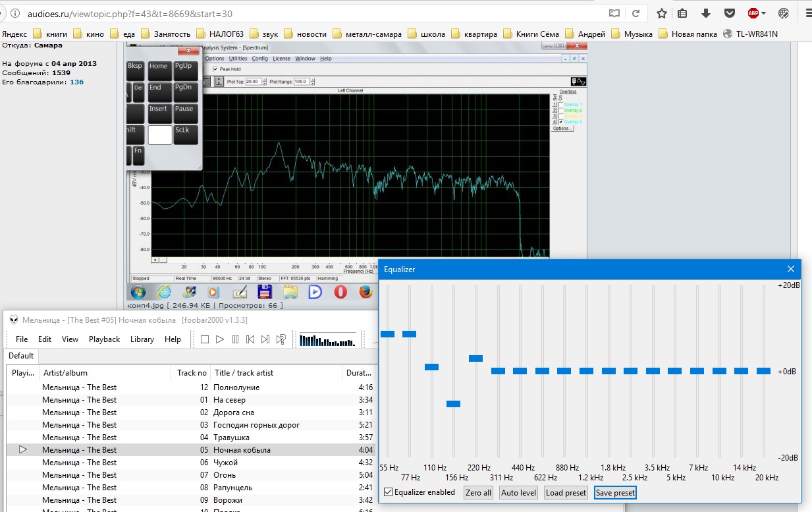Select the Default playlist tab
The width and height of the screenshot is (812, 512).
point(21,356)
